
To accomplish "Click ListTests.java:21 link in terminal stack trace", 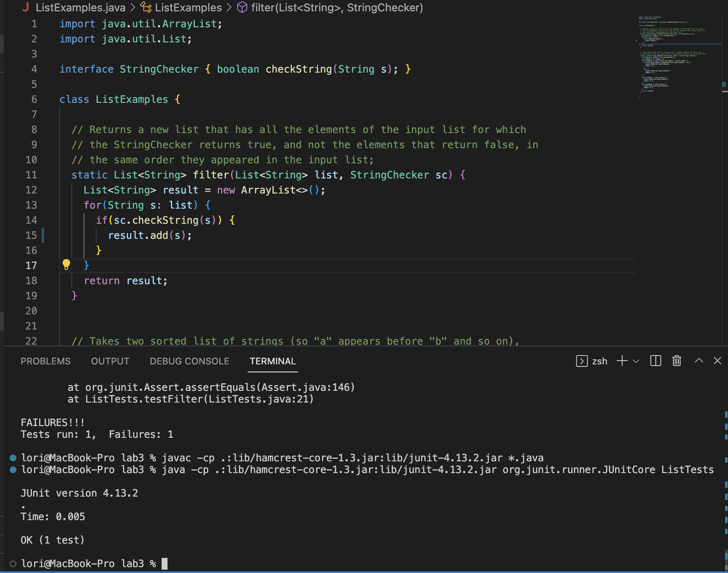I will [x=259, y=399].
